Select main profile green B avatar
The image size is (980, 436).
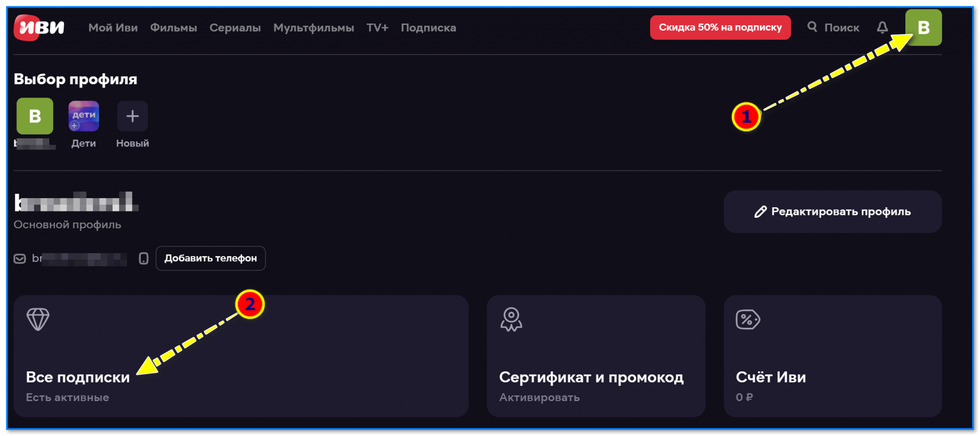point(35,116)
